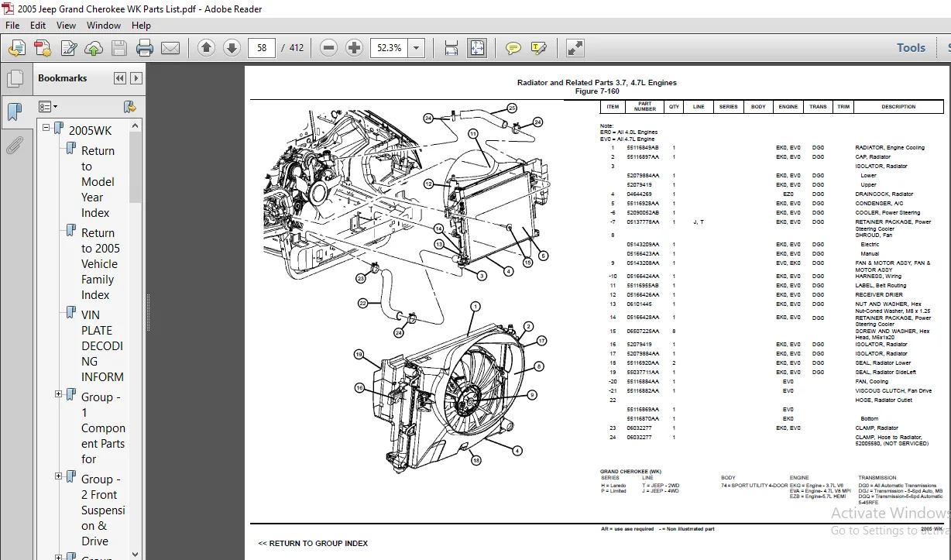Image resolution: width=951 pixels, height=560 pixels.
Task: Click 'LABEL, Belt Routing' description
Action: [x=881, y=285]
